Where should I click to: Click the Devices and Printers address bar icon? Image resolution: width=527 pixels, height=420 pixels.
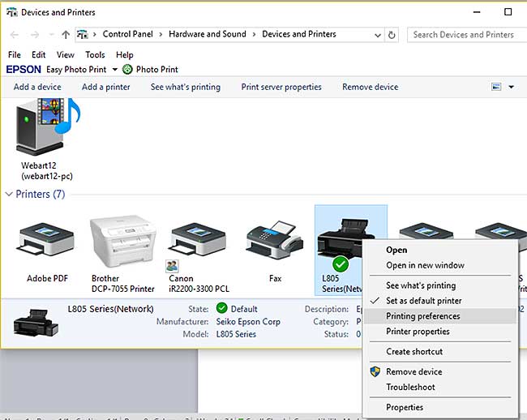coord(83,34)
